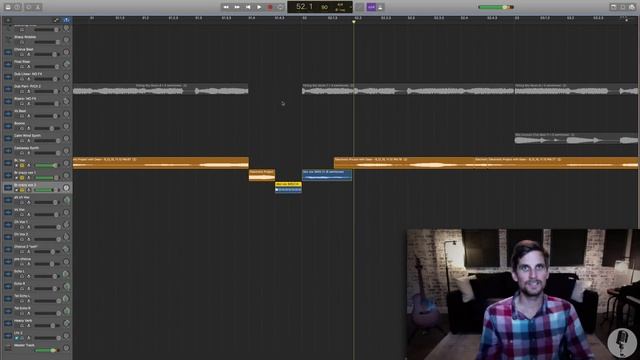The width and height of the screenshot is (640, 360).
Task: Toggle the purple Count-in button
Action: click(x=371, y=7)
